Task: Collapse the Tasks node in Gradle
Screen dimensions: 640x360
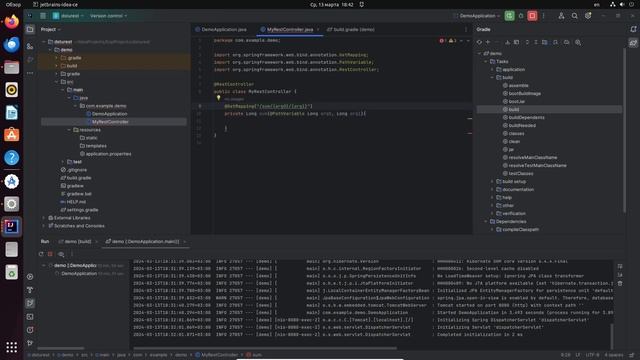Action: click(486, 61)
